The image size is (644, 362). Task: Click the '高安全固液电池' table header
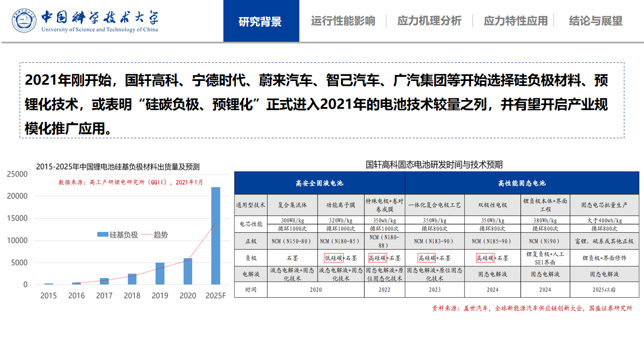coord(319,183)
